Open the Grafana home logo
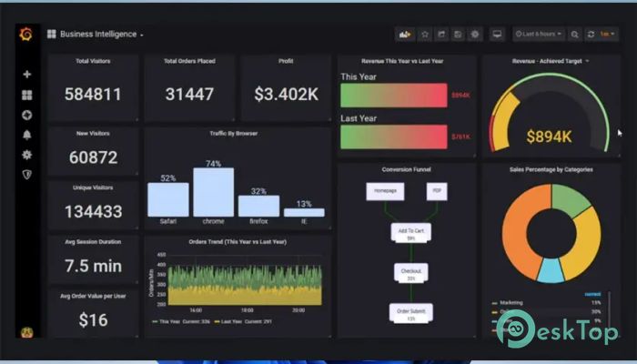The height and width of the screenshot is (364, 637). pos(26,35)
